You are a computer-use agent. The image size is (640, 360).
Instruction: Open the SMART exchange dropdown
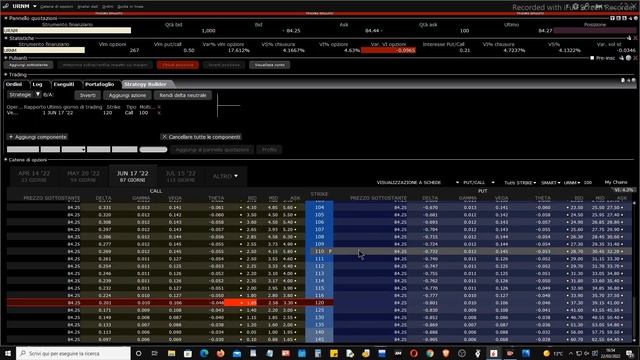pyautogui.click(x=551, y=182)
